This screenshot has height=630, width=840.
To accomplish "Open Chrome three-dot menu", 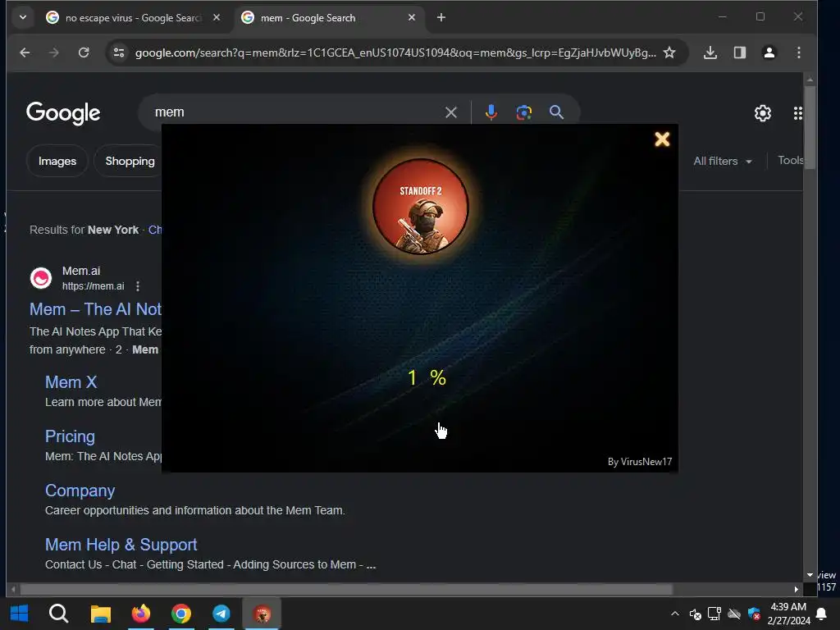I will click(799, 52).
